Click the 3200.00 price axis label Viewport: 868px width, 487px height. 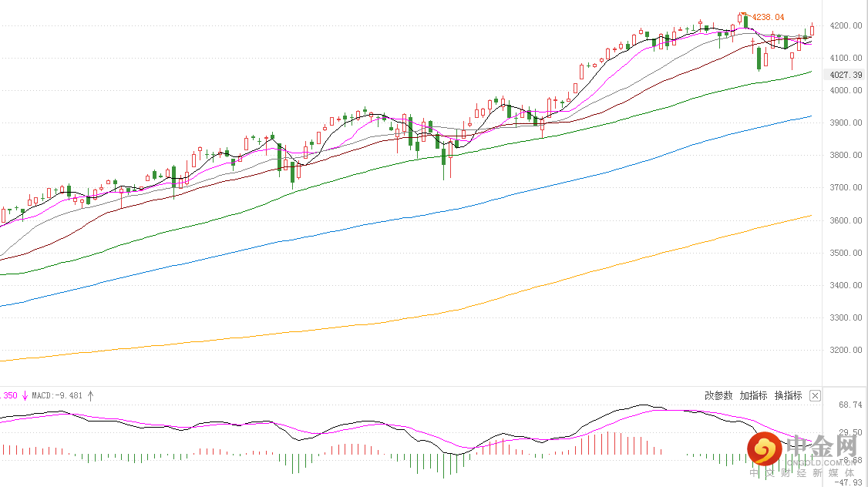coord(846,351)
